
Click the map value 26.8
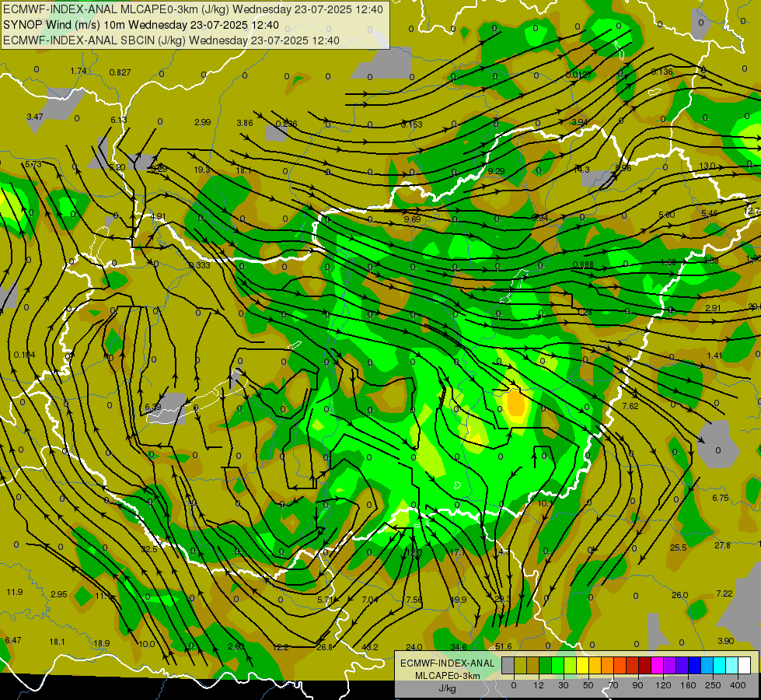point(324,647)
